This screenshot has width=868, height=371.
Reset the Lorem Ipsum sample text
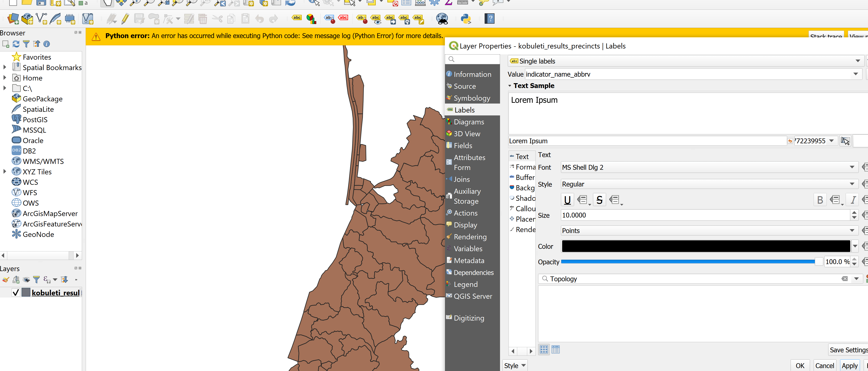tap(790, 141)
